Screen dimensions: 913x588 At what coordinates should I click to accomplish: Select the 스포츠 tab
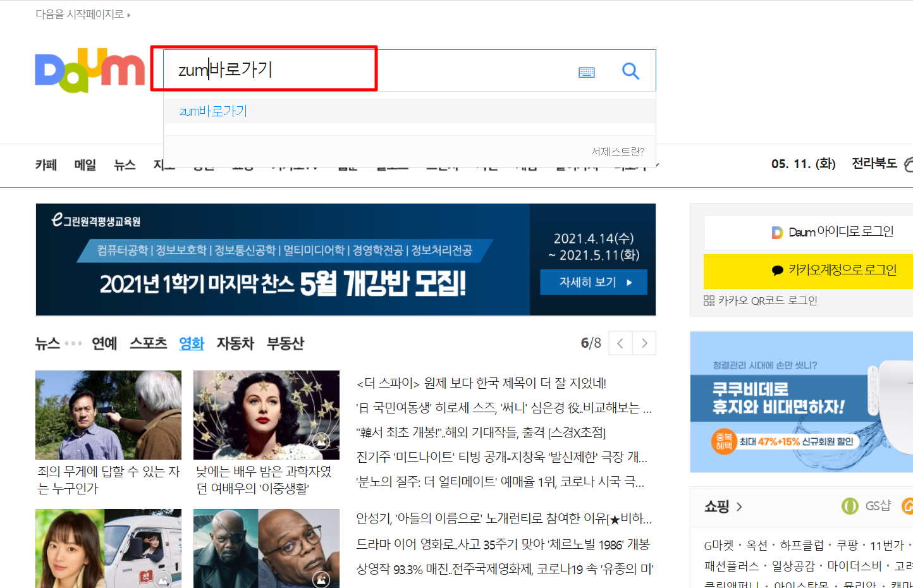149,343
